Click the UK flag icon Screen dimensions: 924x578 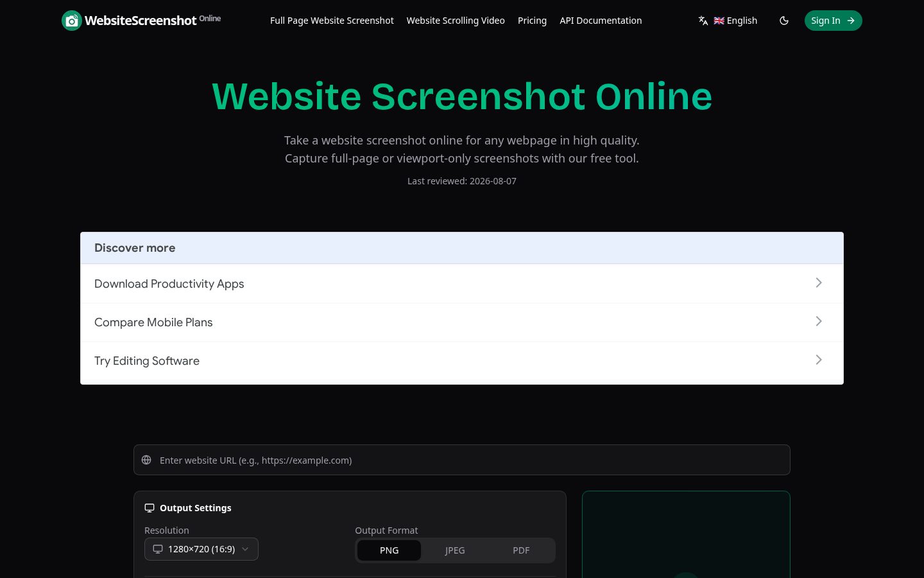[x=719, y=21]
